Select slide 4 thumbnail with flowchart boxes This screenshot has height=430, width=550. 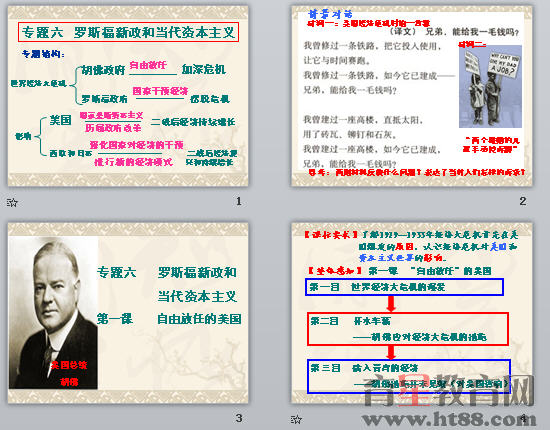[x=411, y=313]
